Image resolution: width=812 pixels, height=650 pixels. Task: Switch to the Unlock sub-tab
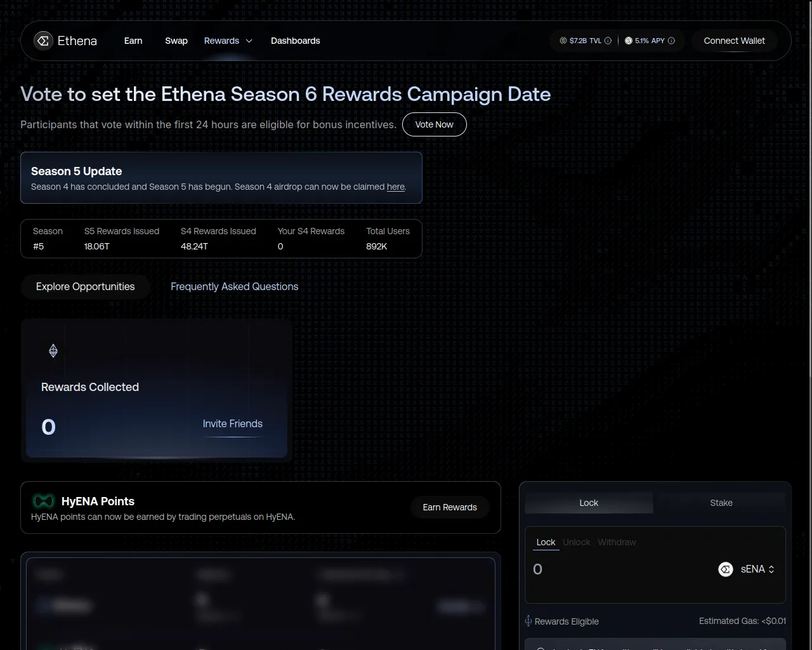tap(577, 542)
